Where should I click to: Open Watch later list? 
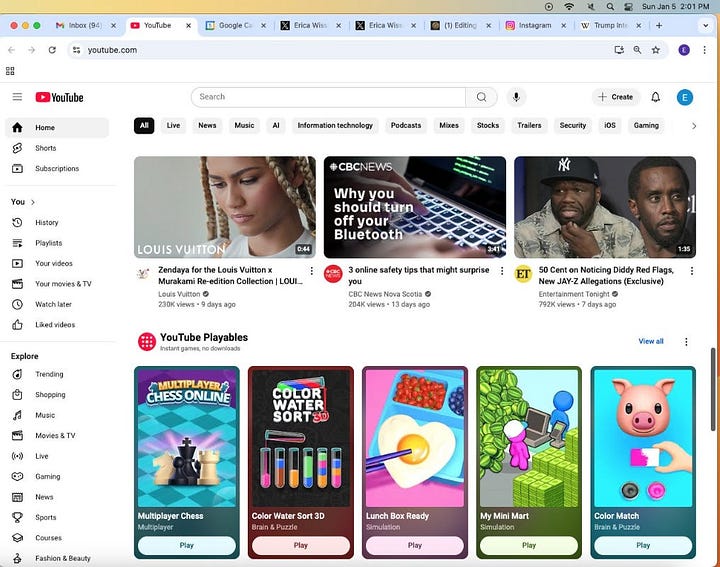click(x=57, y=304)
